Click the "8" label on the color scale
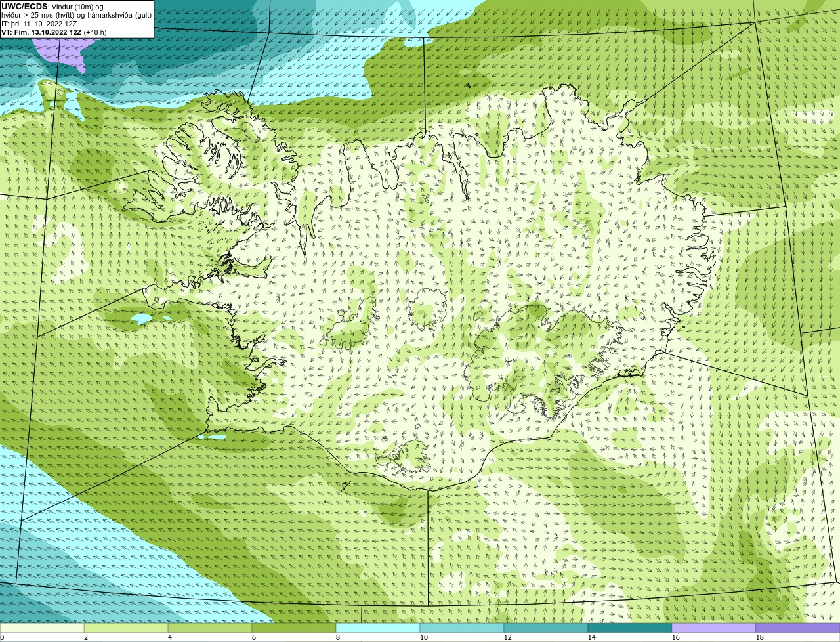 click(x=338, y=637)
